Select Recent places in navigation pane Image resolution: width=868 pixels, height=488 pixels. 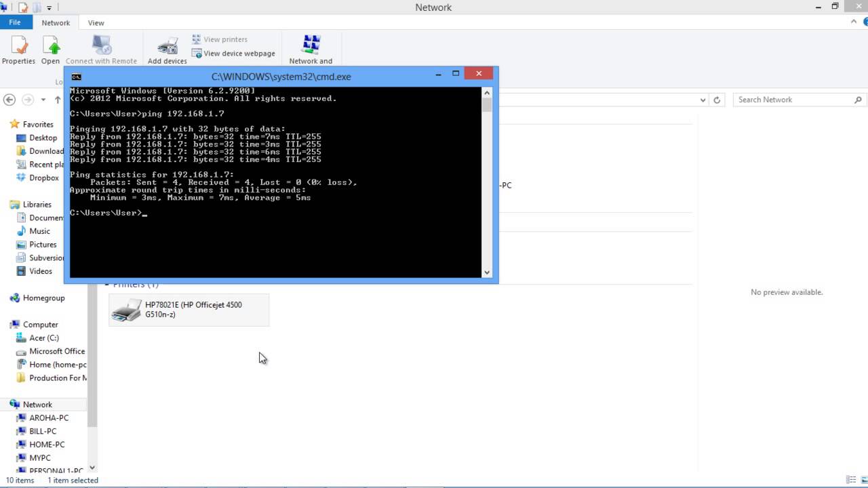[x=46, y=165]
